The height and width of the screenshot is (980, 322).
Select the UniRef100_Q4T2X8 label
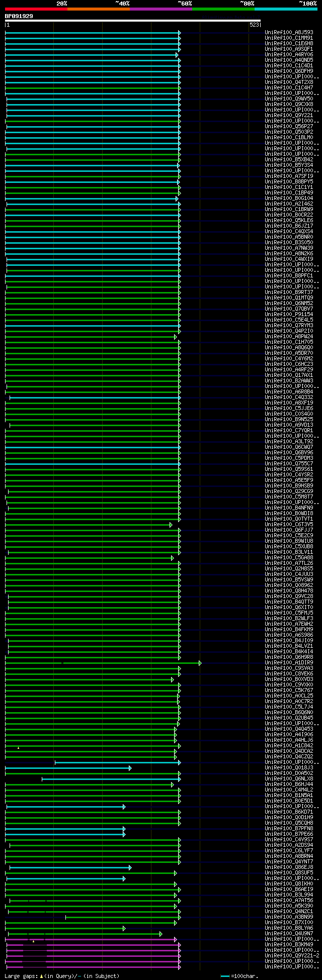(289, 82)
